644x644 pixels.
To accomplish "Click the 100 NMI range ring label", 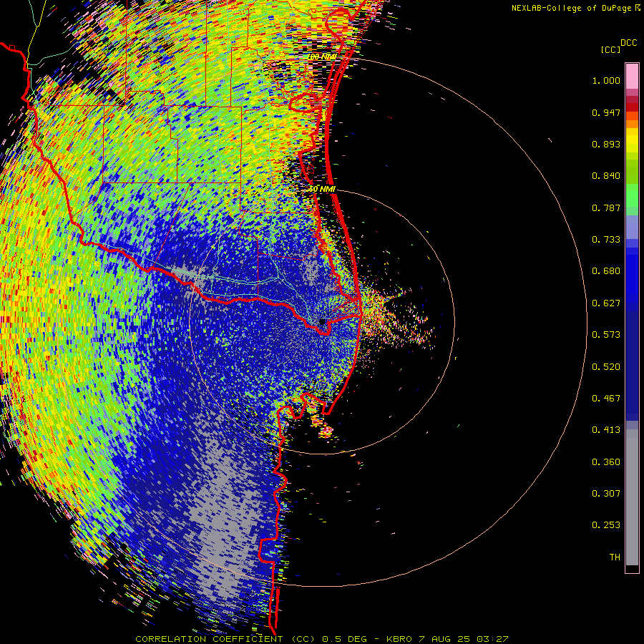I will coord(322,57).
